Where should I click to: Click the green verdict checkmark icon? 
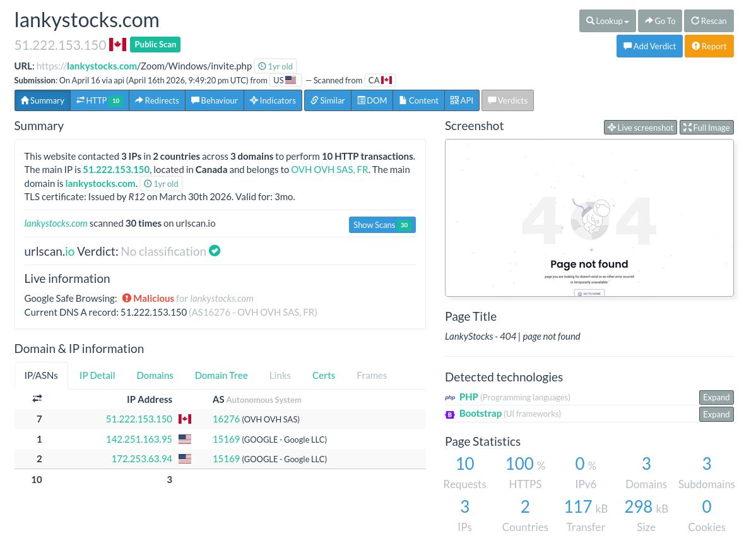(x=215, y=251)
